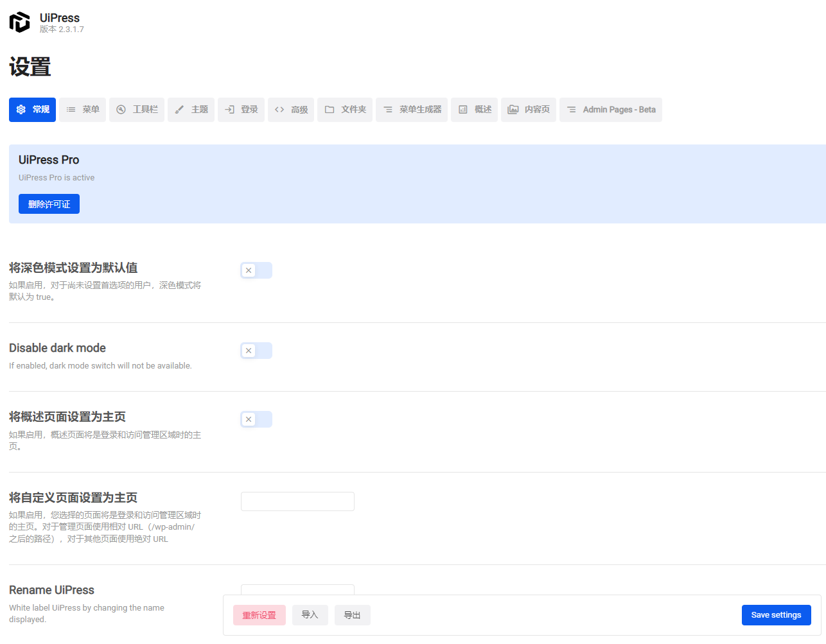Click the brush icon beside 主题
Image resolution: width=826 pixels, height=644 pixels.
(x=179, y=110)
